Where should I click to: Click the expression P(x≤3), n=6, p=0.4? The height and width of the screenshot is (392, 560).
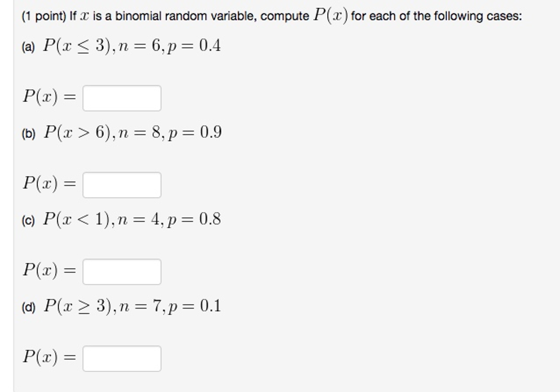131,45
